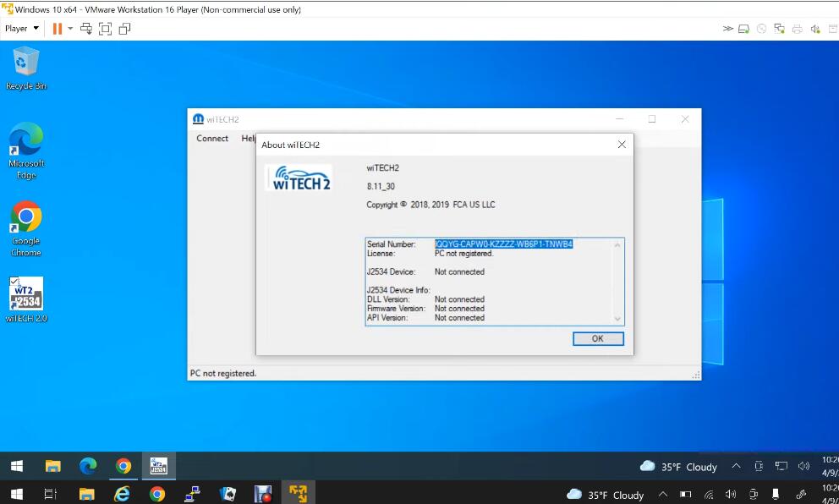Close the wiTECH2 main window

coord(685,118)
